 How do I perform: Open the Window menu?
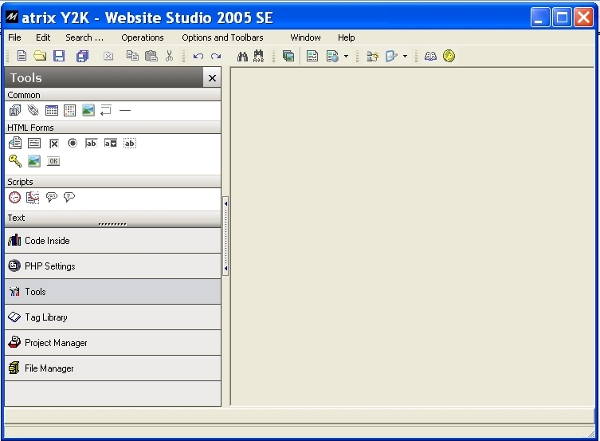click(305, 38)
